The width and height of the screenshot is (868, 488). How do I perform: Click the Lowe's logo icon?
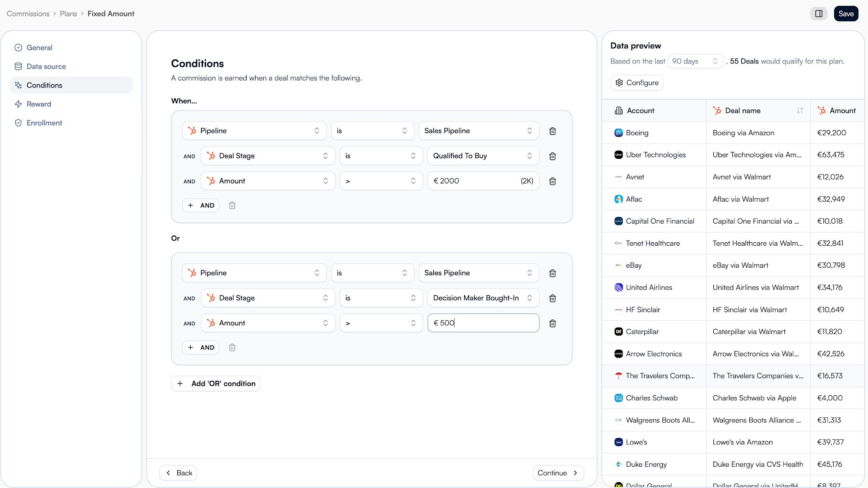(618, 442)
